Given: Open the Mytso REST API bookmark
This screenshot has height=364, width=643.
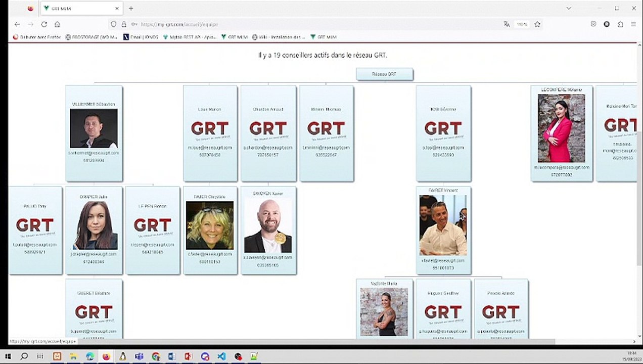Looking at the screenshot, I should point(190,37).
